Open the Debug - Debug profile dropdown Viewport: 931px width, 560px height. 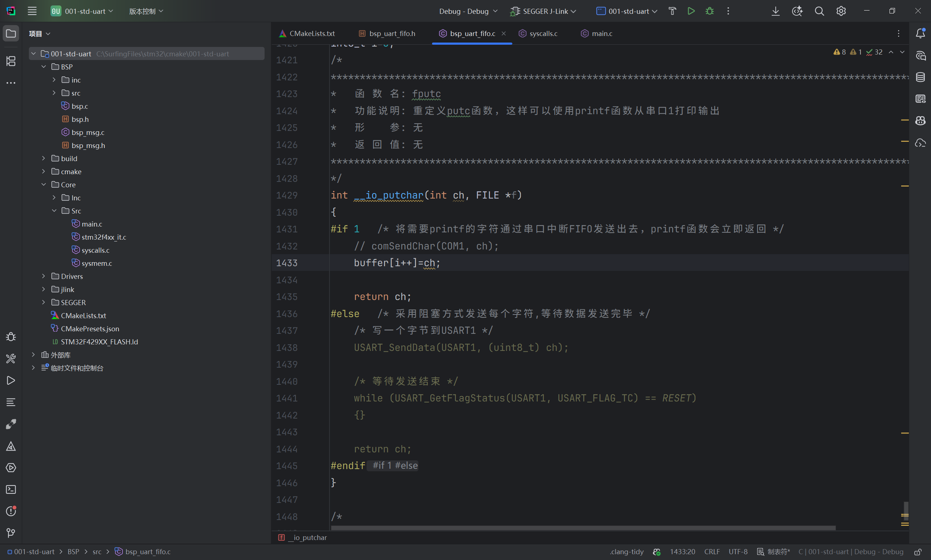(468, 11)
